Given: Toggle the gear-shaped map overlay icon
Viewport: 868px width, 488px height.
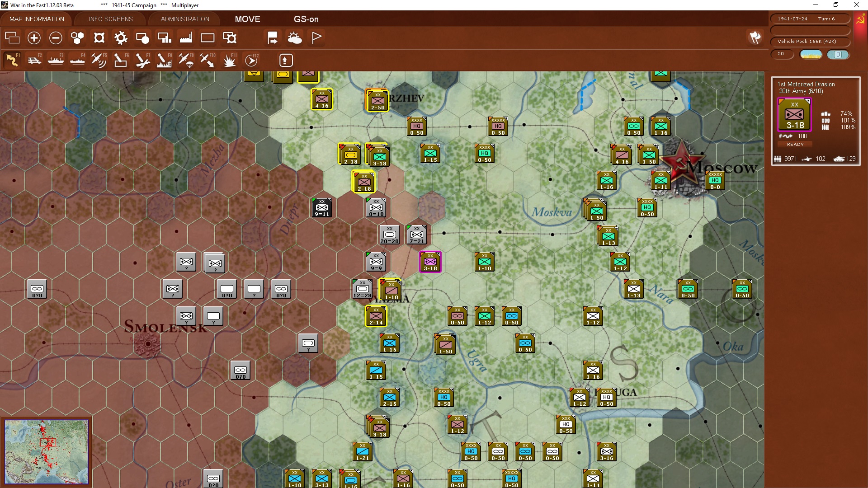Looking at the screenshot, I should pos(121,38).
